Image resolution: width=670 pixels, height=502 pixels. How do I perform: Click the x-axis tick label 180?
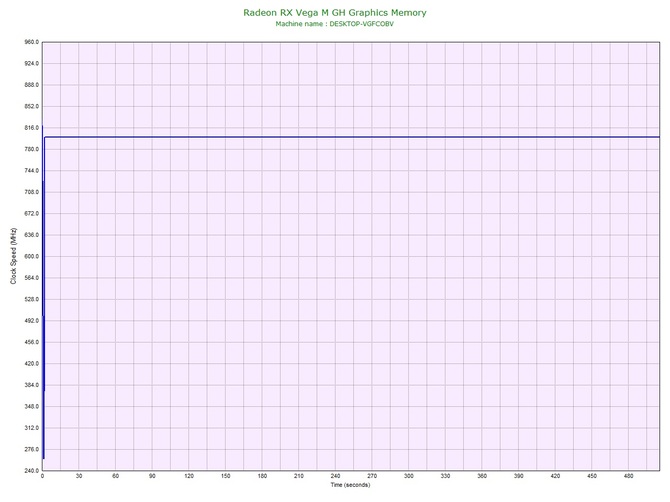point(262,476)
